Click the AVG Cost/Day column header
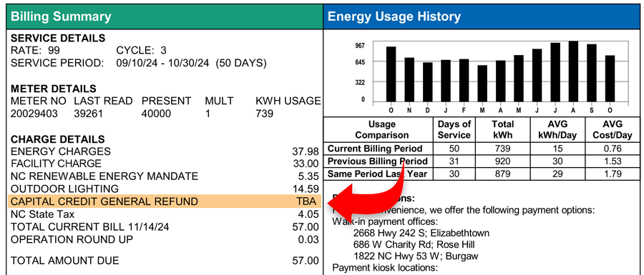The image size is (644, 275). 613,129
